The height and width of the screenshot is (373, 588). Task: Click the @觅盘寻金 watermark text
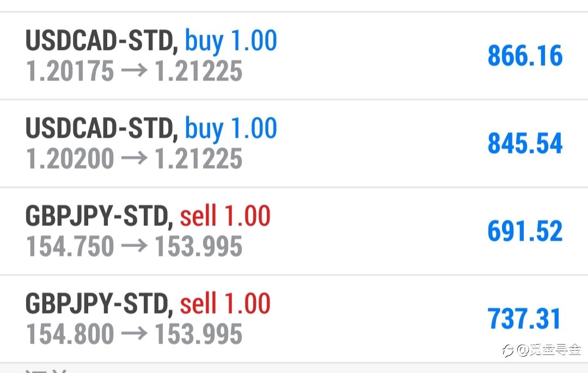[549, 350]
